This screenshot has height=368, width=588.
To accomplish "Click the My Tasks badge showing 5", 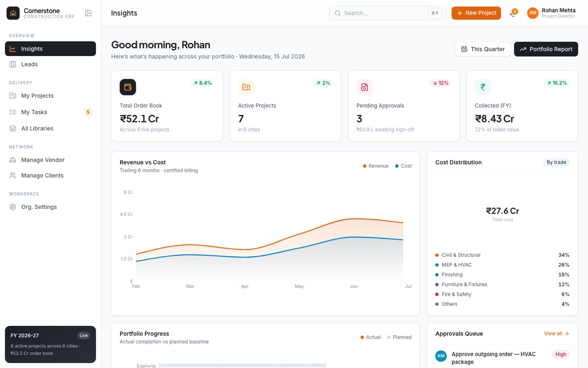I will (x=88, y=112).
